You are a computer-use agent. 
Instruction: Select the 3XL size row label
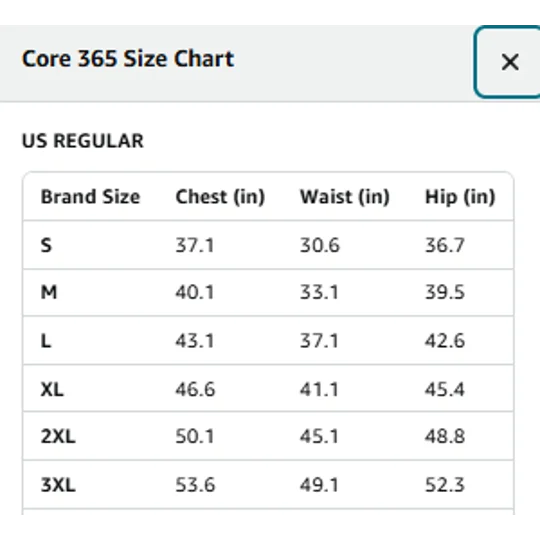coord(58,485)
